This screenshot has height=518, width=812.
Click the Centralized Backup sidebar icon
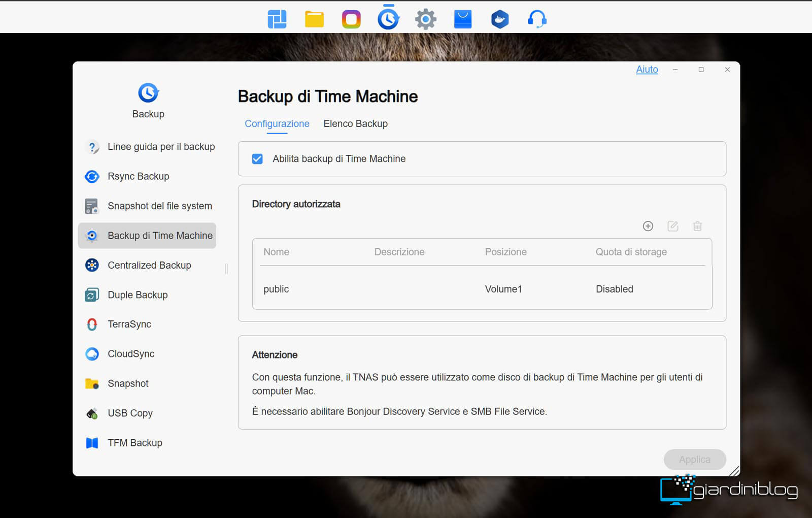pyautogui.click(x=92, y=265)
